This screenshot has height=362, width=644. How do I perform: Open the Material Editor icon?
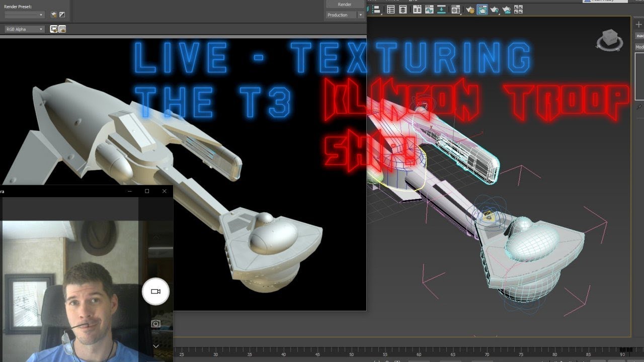(456, 9)
